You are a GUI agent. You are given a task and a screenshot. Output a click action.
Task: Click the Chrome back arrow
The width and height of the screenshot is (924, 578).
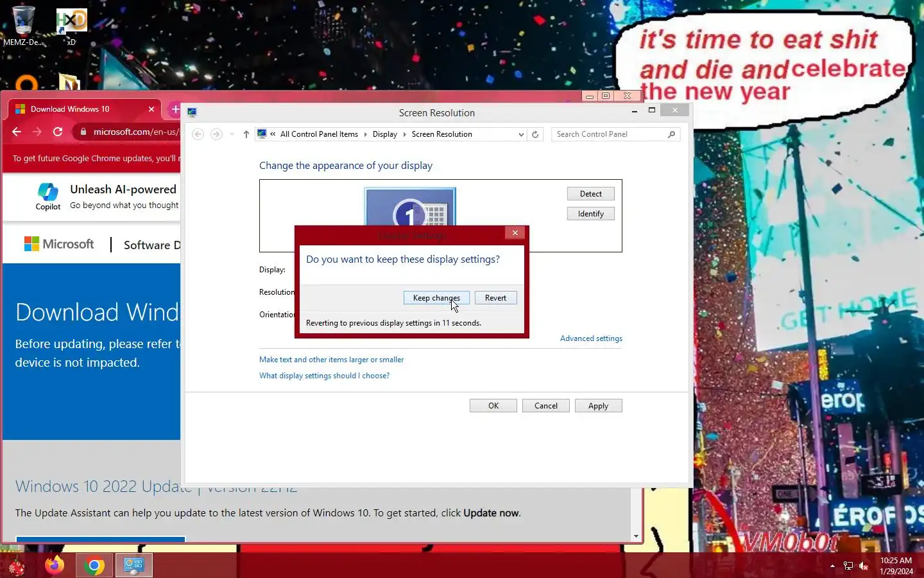tap(17, 132)
